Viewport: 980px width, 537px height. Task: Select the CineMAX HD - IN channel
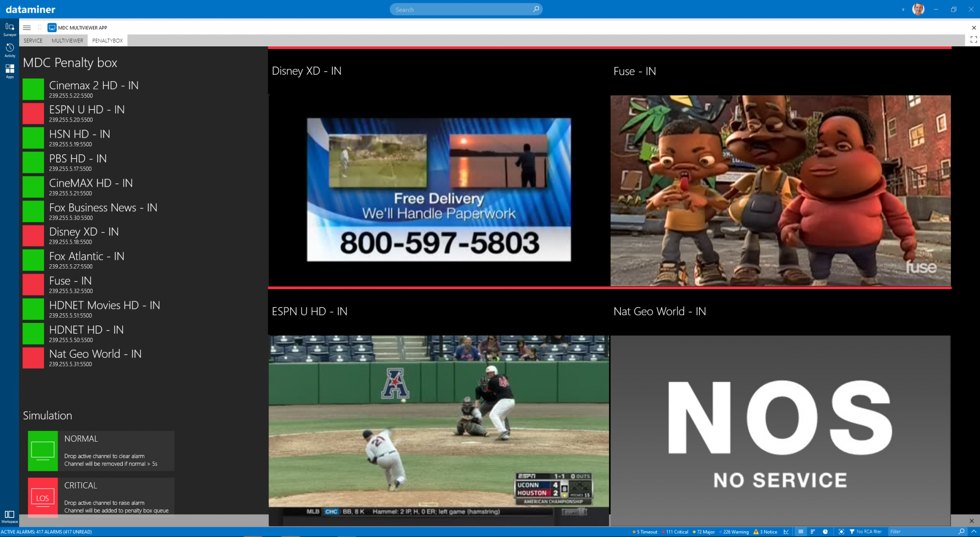point(91,187)
